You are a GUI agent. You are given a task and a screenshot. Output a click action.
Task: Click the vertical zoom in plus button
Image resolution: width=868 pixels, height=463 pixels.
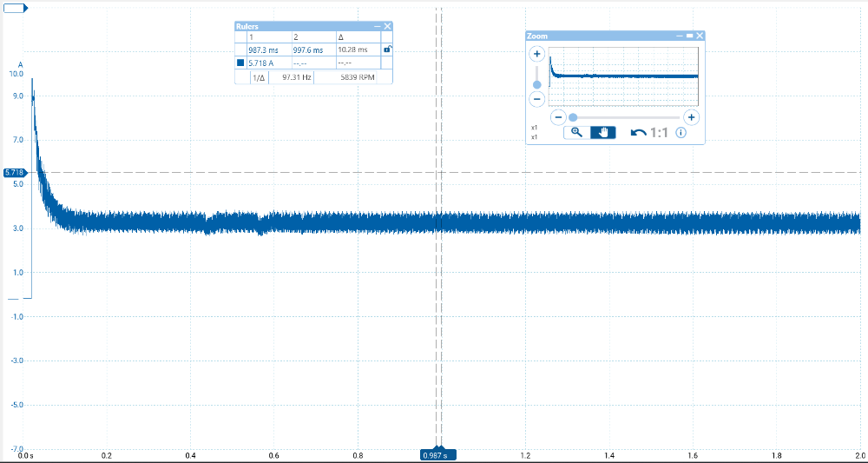[x=536, y=54]
